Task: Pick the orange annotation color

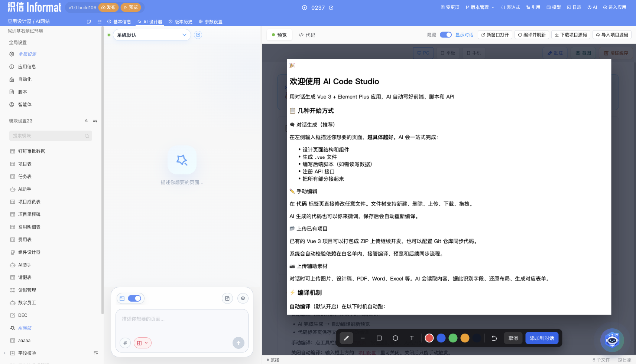Action: click(465, 338)
